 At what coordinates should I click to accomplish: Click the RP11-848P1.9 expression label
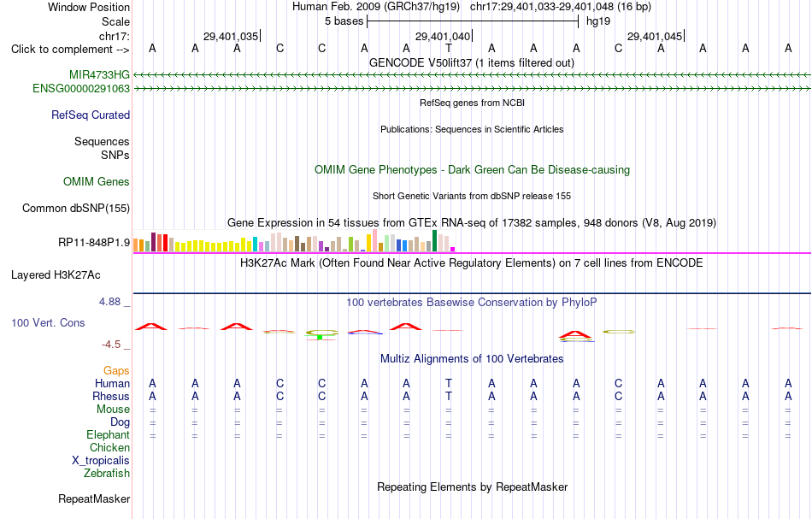94,243
